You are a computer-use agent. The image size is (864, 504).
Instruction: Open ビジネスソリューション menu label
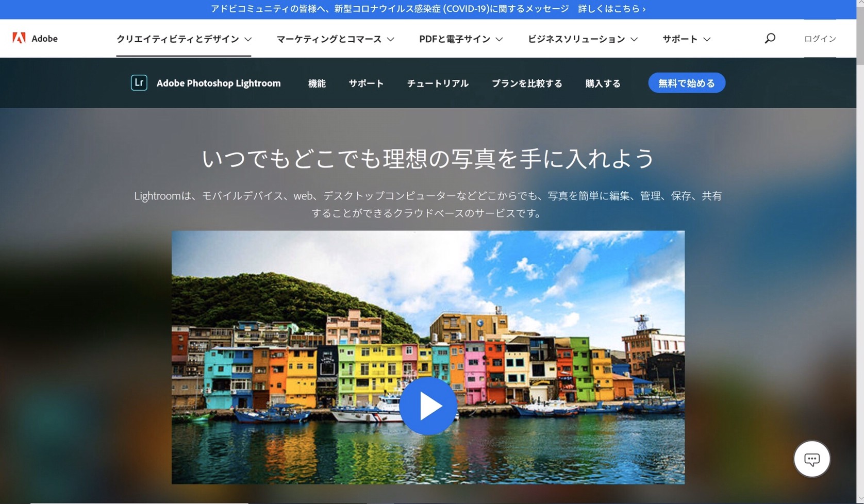(576, 39)
